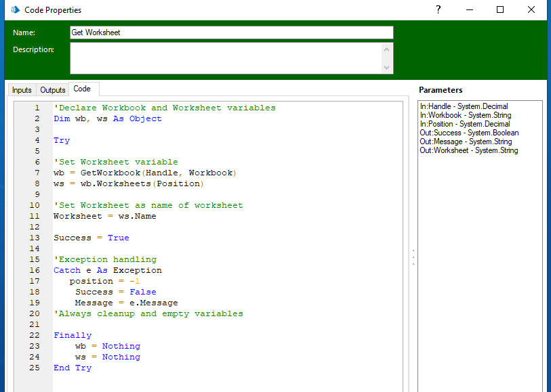The image size is (551, 392).
Task: Click the Name field containing Get Worksheet
Action: (231, 32)
